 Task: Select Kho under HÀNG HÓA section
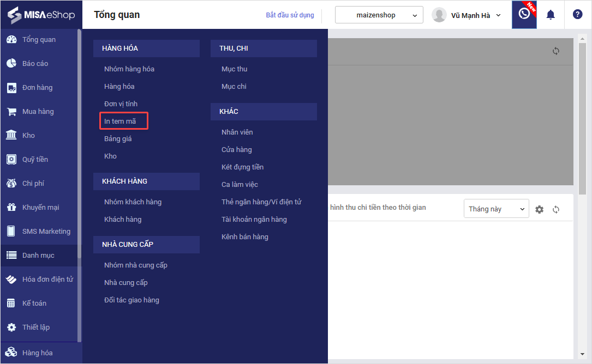(110, 156)
